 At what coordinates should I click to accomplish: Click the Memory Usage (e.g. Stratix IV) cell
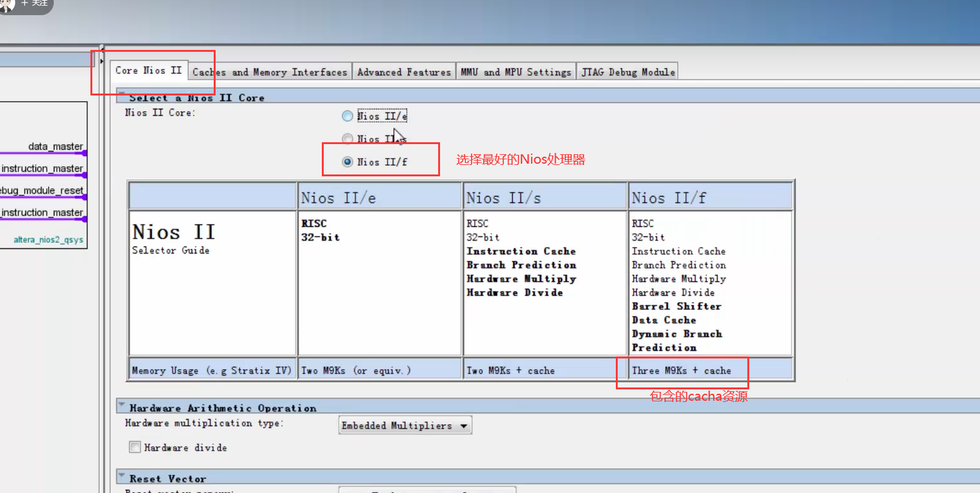(213, 370)
